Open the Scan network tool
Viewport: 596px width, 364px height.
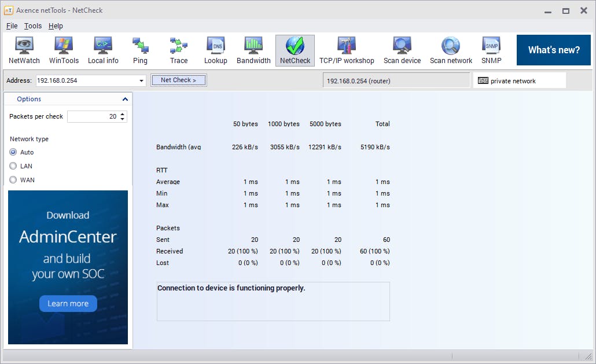pos(451,50)
